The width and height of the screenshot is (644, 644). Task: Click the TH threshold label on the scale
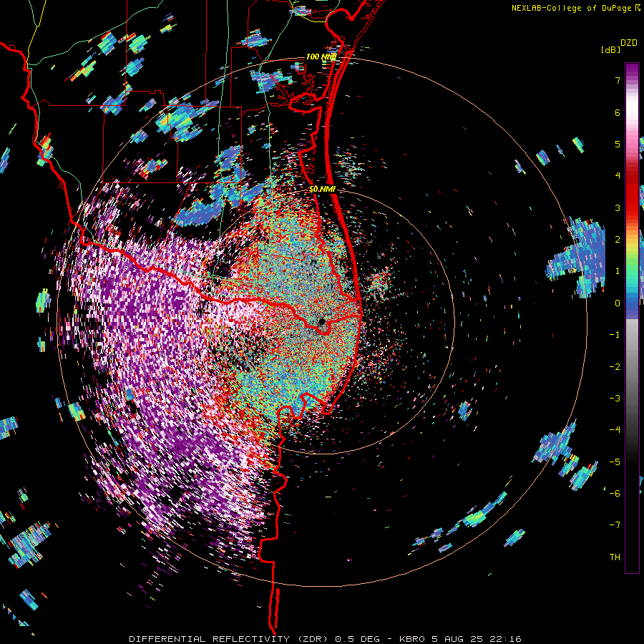(615, 557)
